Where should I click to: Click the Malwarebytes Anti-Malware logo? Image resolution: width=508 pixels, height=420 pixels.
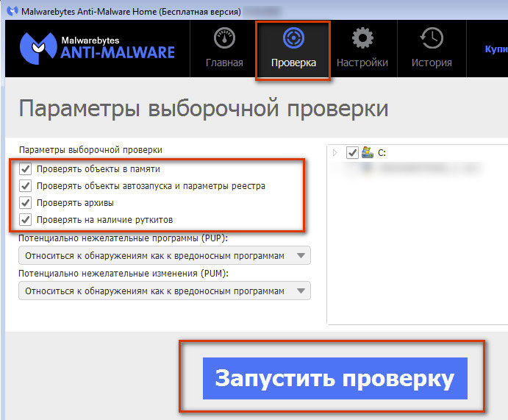click(97, 49)
